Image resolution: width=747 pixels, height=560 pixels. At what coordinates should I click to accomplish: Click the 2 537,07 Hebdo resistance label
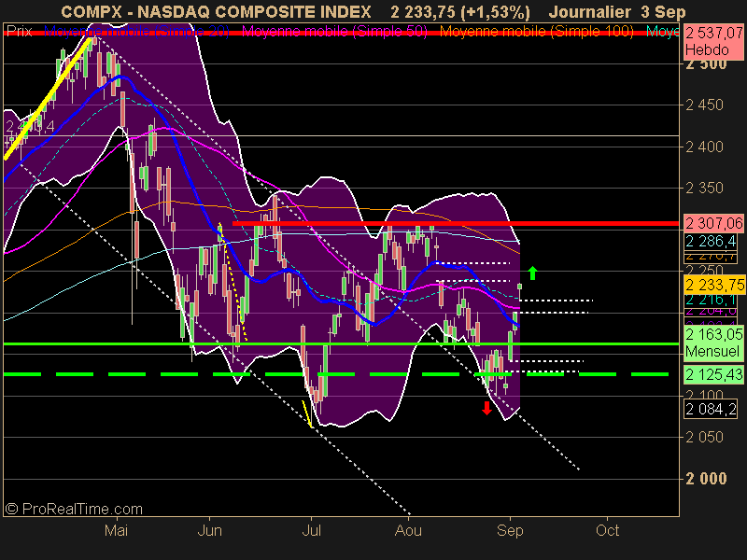click(x=713, y=42)
